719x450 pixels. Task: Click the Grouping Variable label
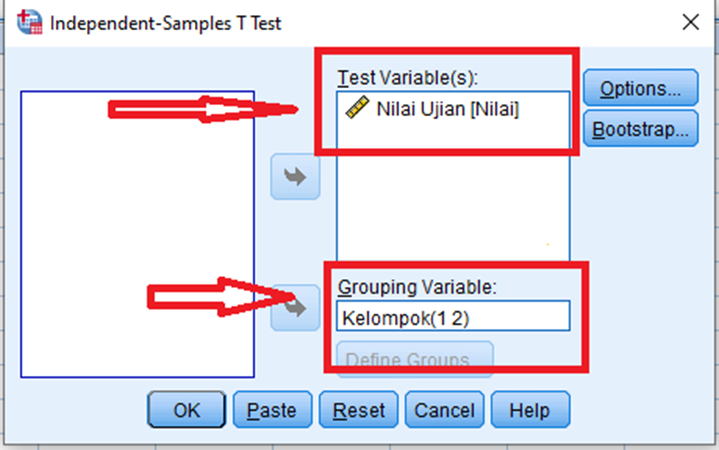(x=417, y=287)
